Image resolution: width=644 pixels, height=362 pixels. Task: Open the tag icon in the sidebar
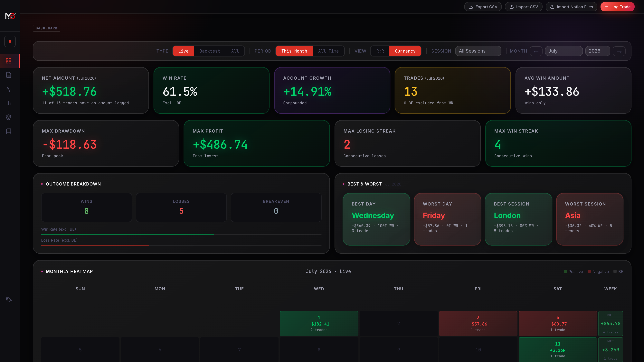click(x=9, y=300)
